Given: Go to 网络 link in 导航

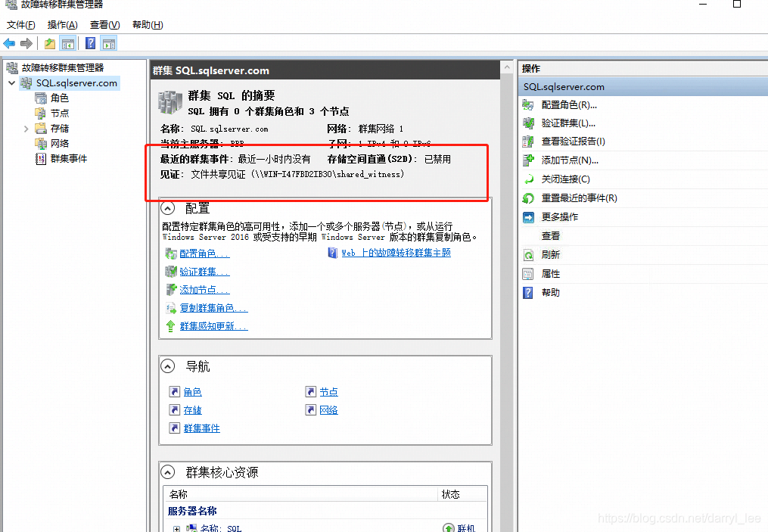Looking at the screenshot, I should tap(328, 410).
